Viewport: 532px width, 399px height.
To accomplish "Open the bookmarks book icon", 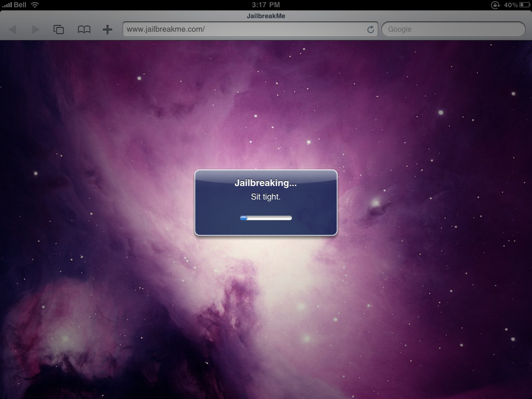I will tap(84, 30).
